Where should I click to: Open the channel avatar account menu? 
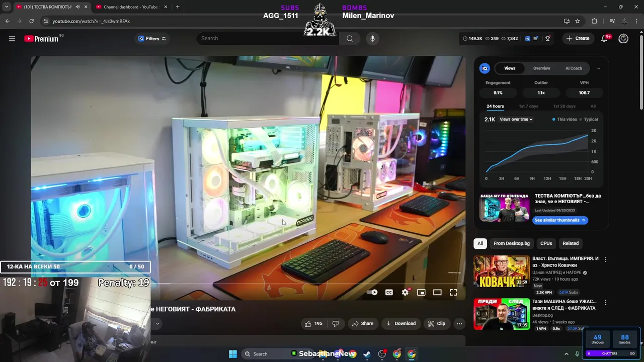click(x=623, y=38)
